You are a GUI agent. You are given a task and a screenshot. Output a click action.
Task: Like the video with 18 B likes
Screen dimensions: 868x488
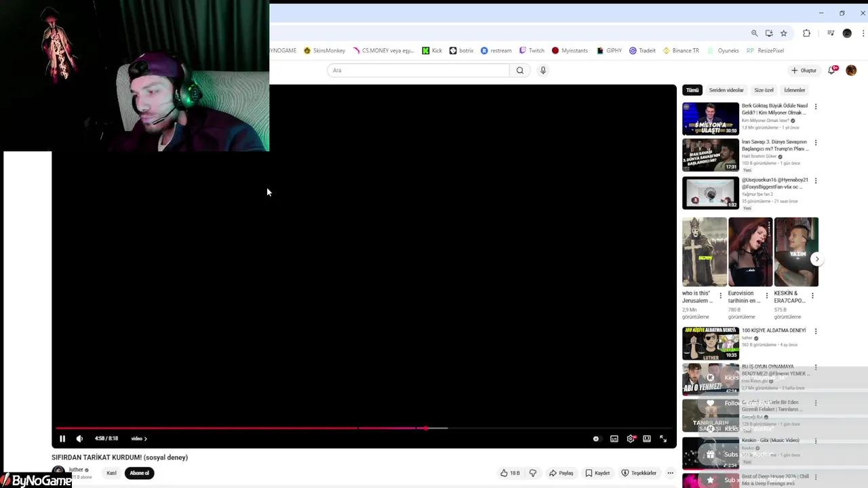point(510,473)
